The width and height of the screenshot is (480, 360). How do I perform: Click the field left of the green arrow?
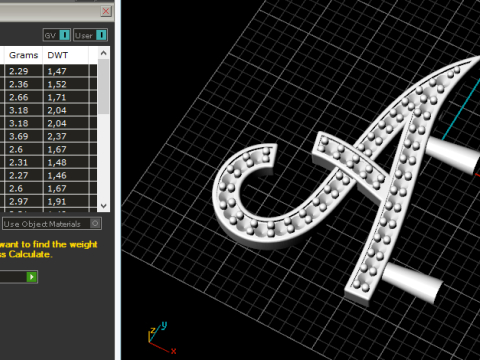(x=13, y=277)
